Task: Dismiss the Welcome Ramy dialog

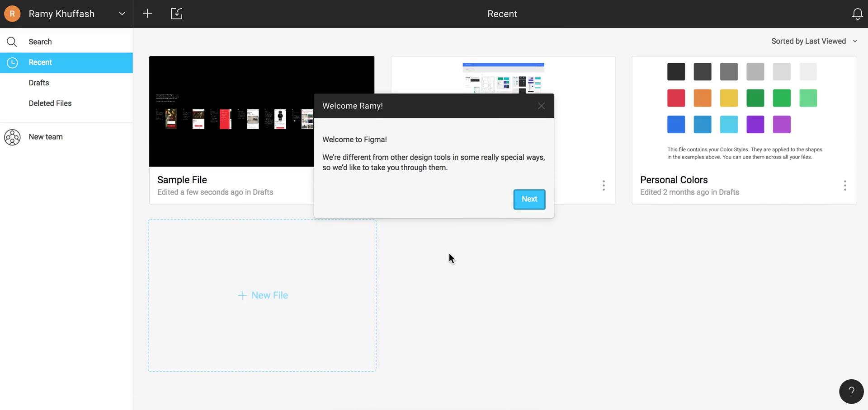Action: pos(541,106)
